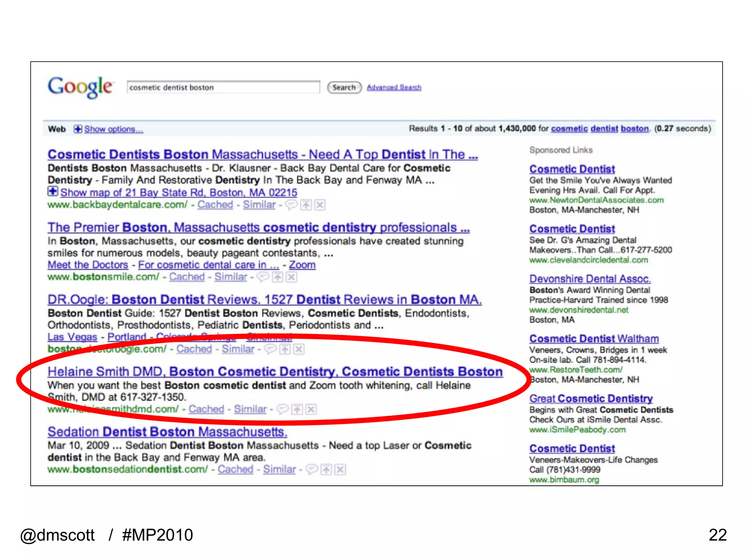This screenshot has height=560, width=747.
Task: Open Similar link for helainesmithdmd.com
Action: coord(250,409)
